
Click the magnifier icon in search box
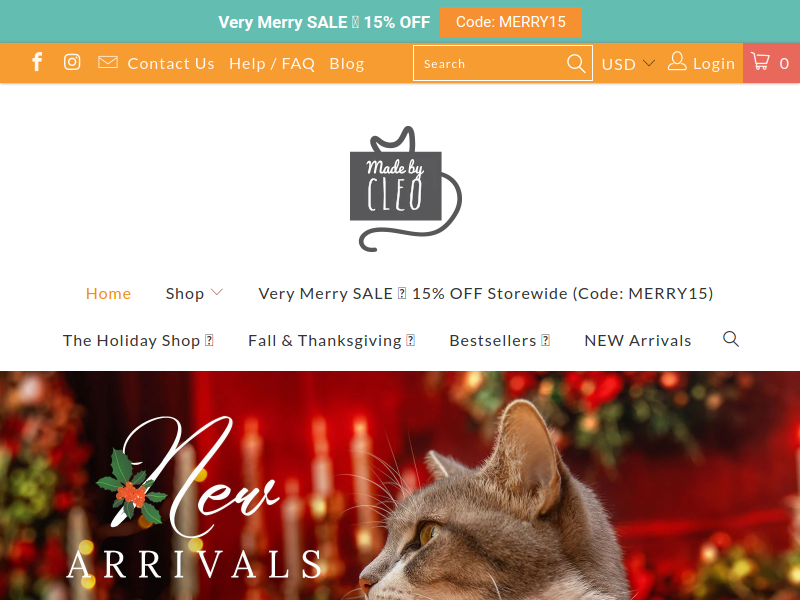pos(576,63)
